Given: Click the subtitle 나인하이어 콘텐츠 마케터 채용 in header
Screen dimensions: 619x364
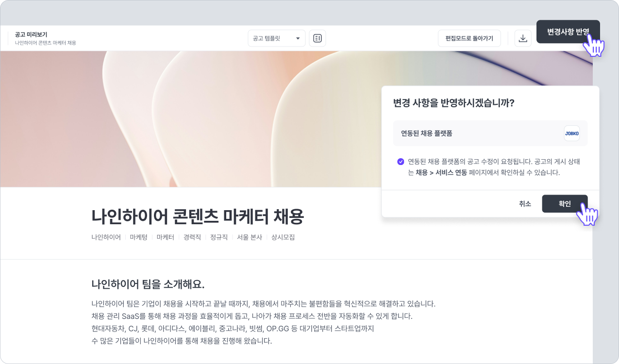Looking at the screenshot, I should [x=46, y=43].
